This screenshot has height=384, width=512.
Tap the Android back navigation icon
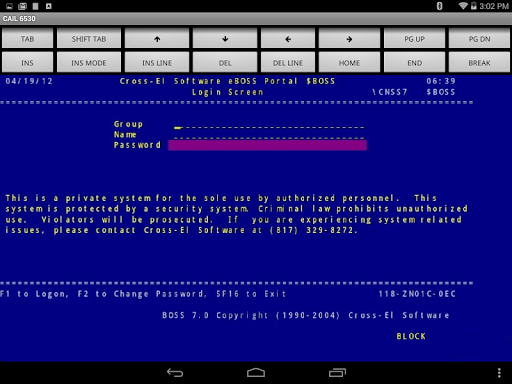point(175,373)
